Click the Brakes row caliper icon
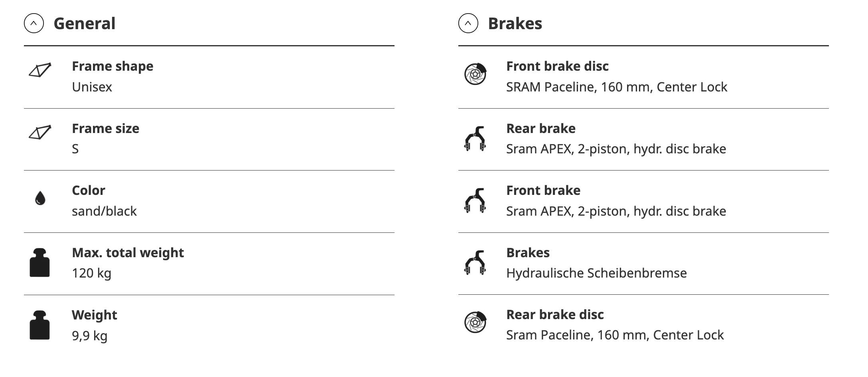 click(x=475, y=263)
